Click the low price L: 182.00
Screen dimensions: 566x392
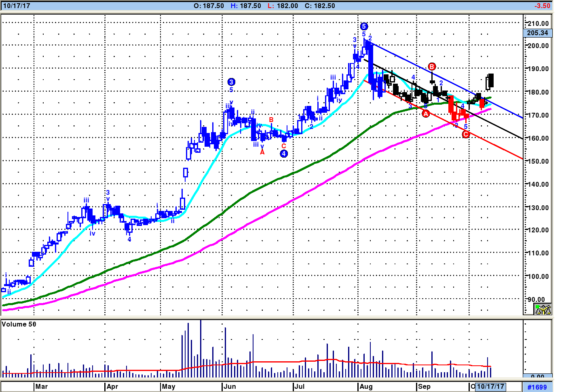pos(283,6)
